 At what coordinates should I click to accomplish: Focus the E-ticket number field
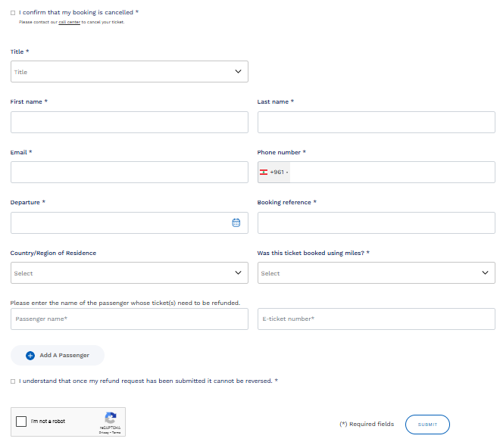coord(376,319)
